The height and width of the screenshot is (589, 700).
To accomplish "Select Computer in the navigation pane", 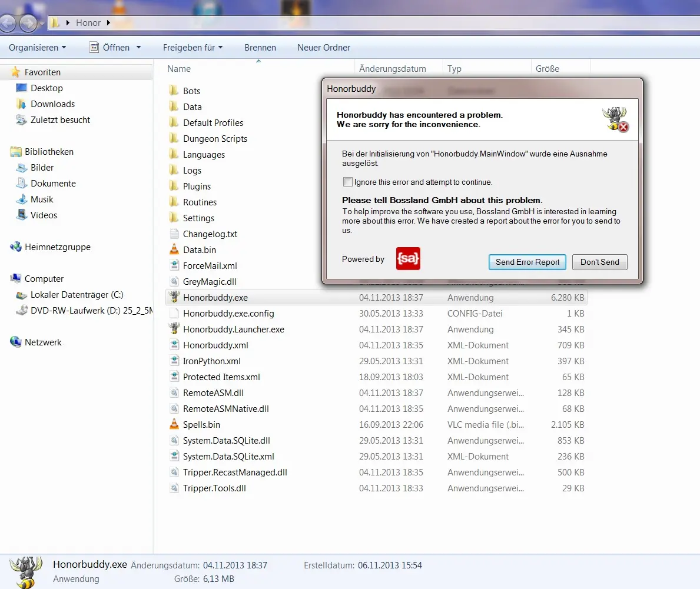I will [44, 278].
